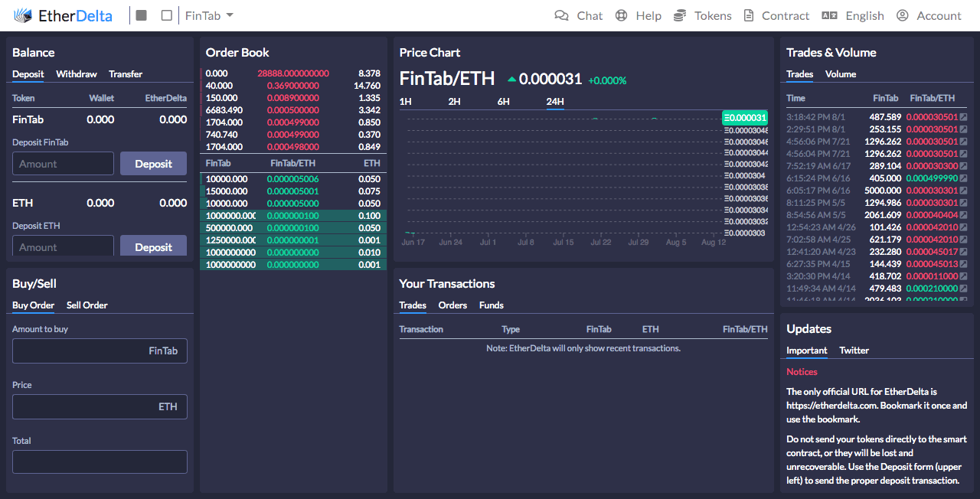Image resolution: width=980 pixels, height=499 pixels.
Task: Open trade link icon for 4:56:06 PM 7/21
Action: tap(963, 142)
